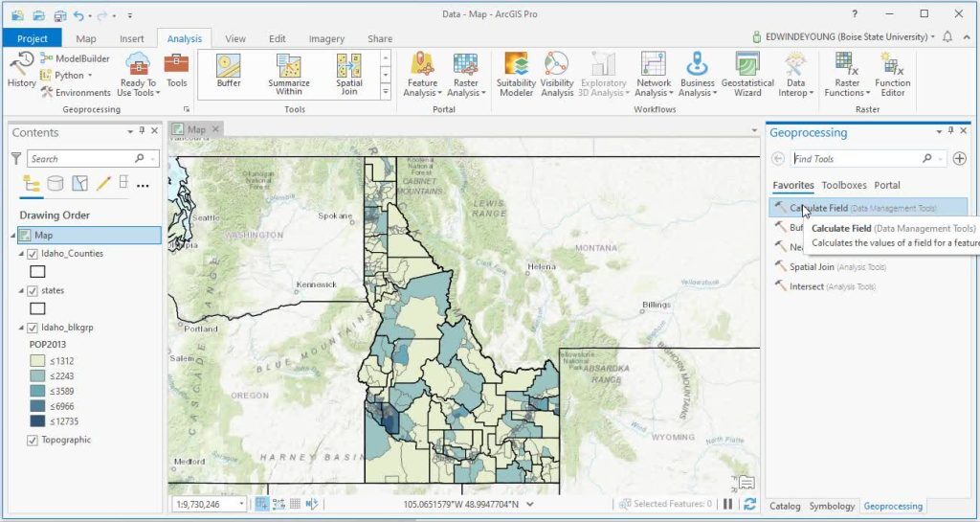Open Visibility Analysis workflow
Viewport: 980px width, 522px height.
click(x=557, y=75)
